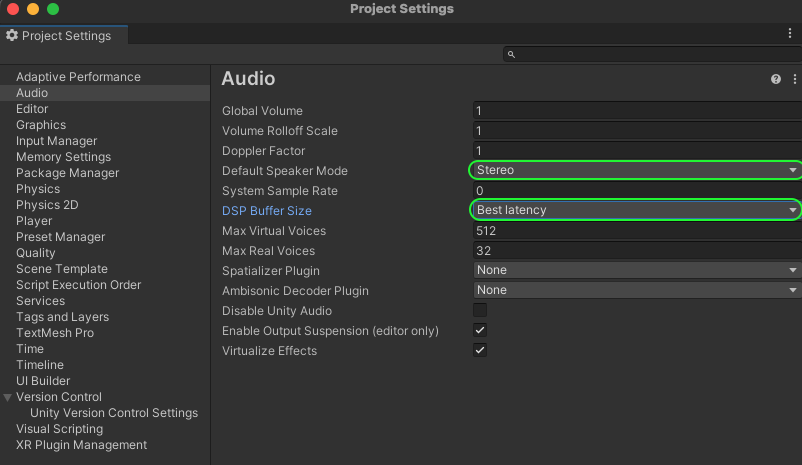Open the DSP Buffer Size dropdown
Viewport: 802px width, 465px height.
click(x=637, y=210)
